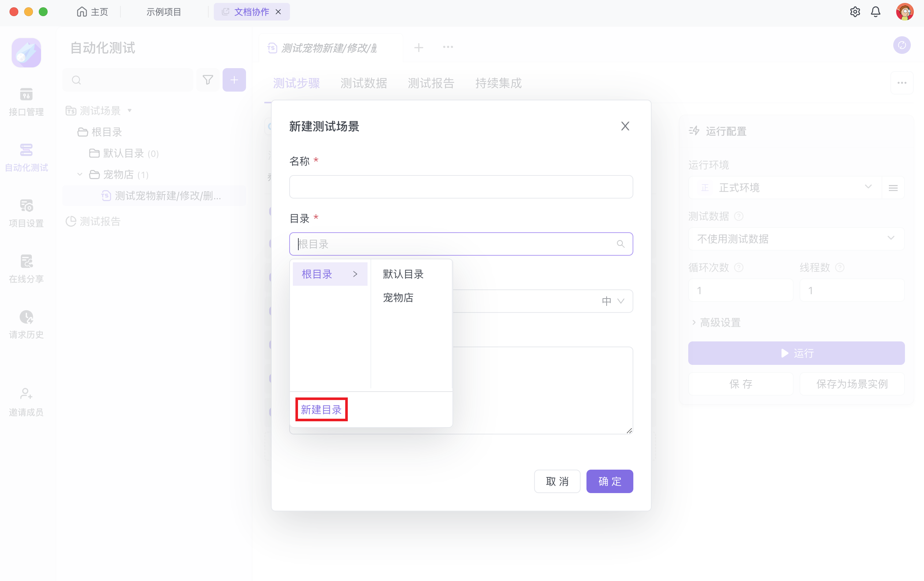Go to 在线分享 in the sidebar
Image resolution: width=924 pixels, height=581 pixels.
[26, 269]
